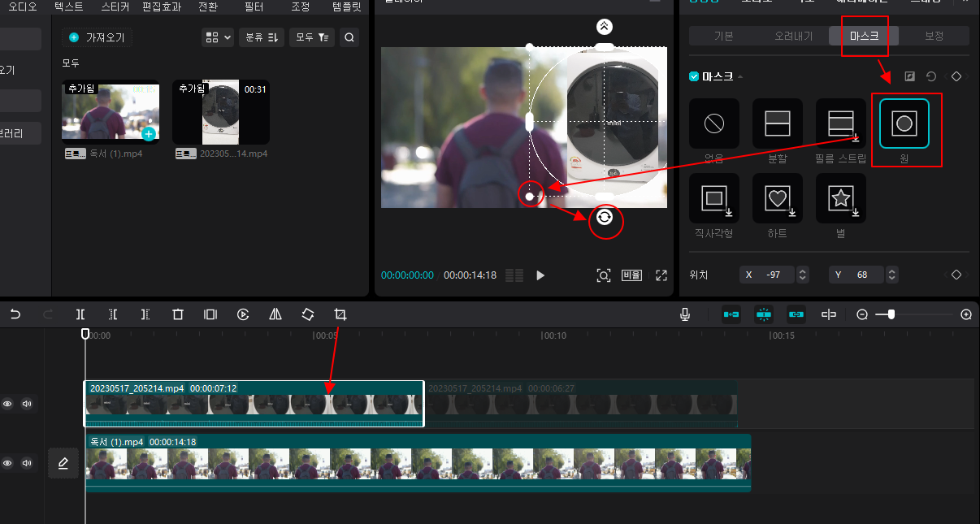Open the 텍스트 tab
Viewport: 980px width, 524px height.
pyautogui.click(x=68, y=5)
